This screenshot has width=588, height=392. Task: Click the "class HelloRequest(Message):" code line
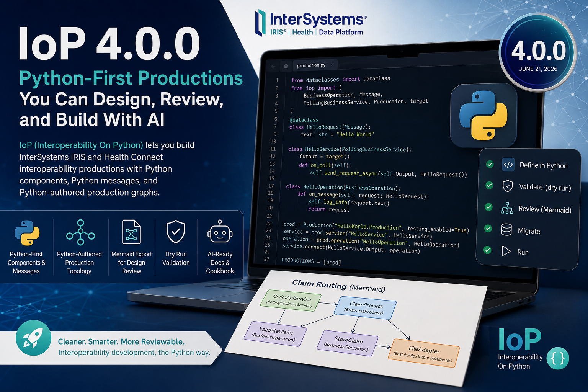pyautogui.click(x=330, y=127)
